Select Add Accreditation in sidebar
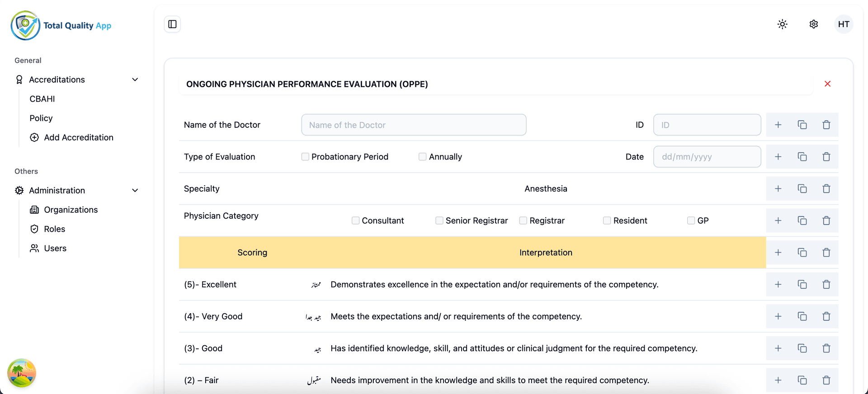868x394 pixels. coord(71,137)
